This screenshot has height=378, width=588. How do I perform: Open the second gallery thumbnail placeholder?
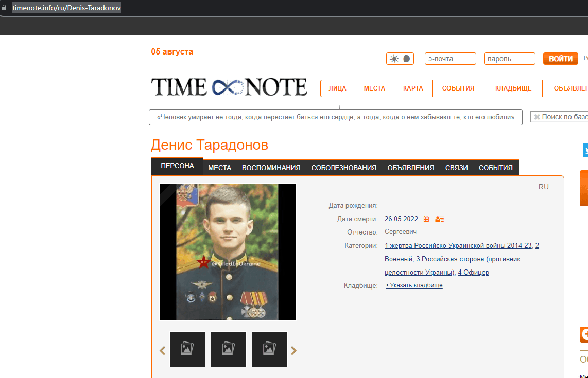pos(229,349)
